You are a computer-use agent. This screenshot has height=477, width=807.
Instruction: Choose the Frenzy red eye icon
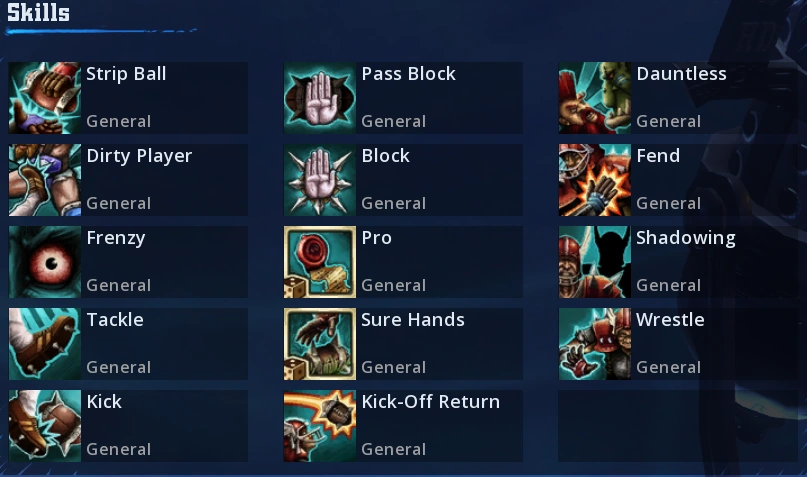pos(45,261)
